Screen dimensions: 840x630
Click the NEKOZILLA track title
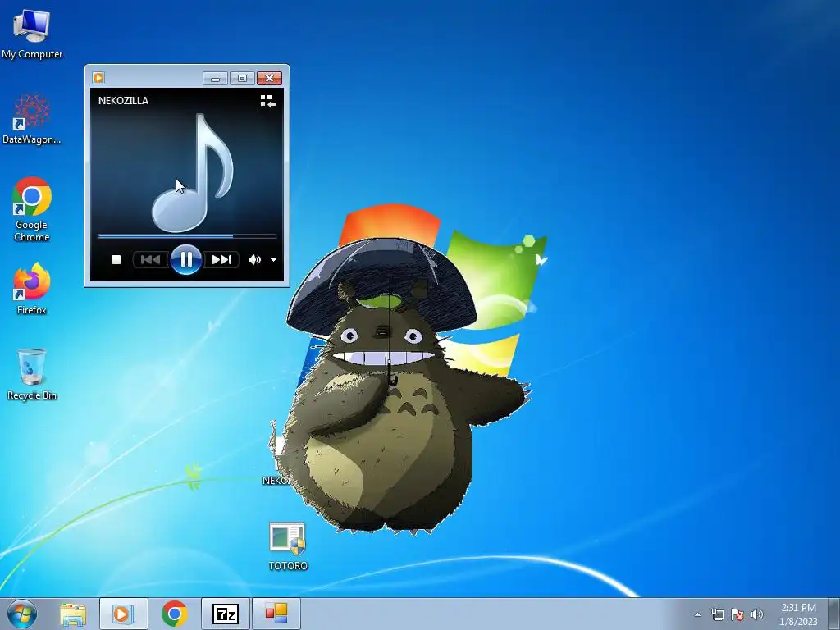(x=123, y=101)
